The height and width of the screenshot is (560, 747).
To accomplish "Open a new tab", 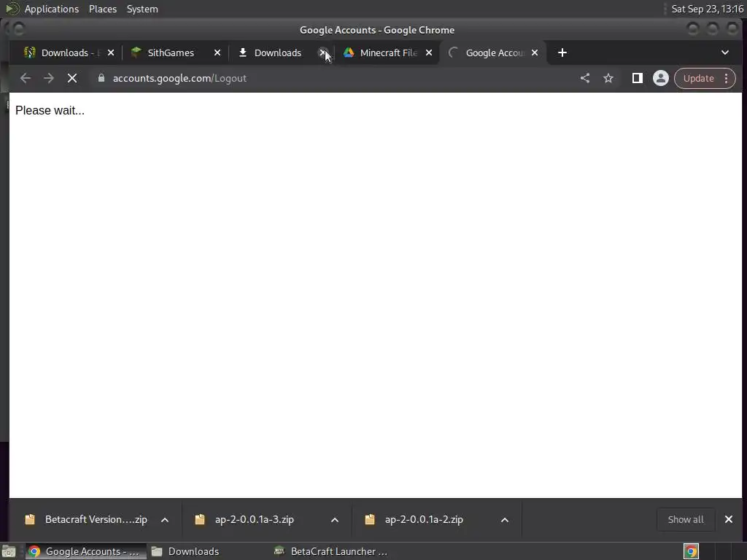I will pos(562,52).
